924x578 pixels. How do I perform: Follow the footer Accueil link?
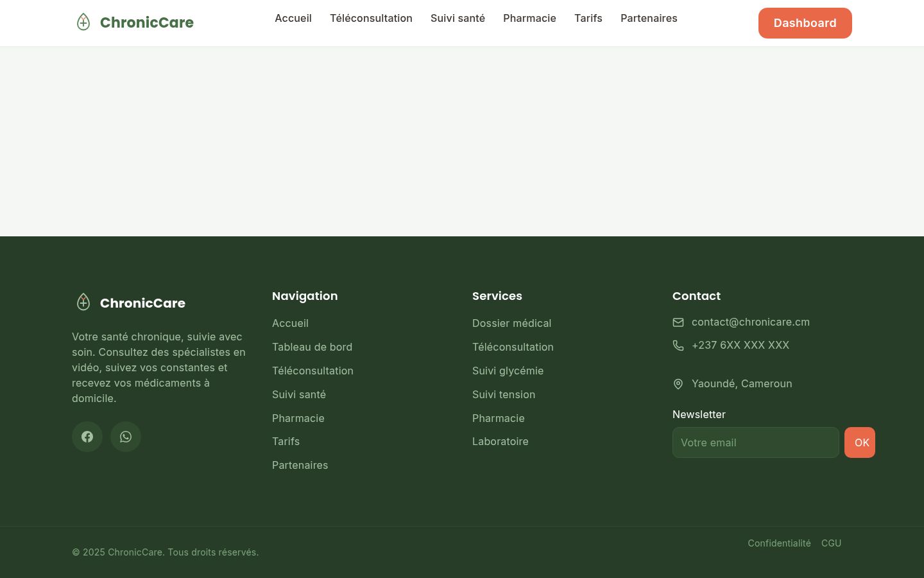[290, 324]
